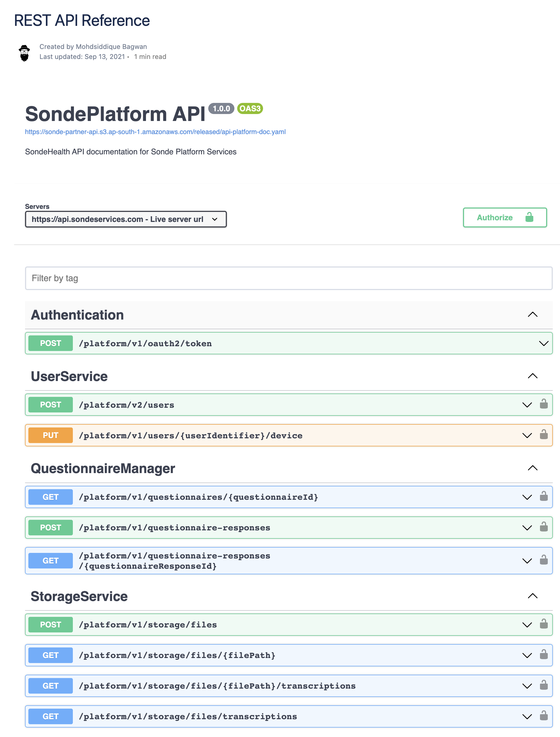560x737 pixels.
Task: Collapse the QuestionnaireManager section
Action: (532, 468)
